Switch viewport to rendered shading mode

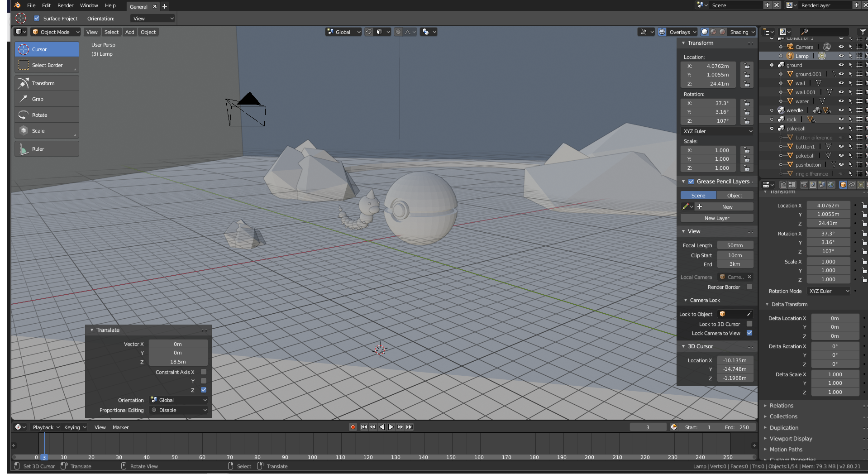(x=723, y=32)
